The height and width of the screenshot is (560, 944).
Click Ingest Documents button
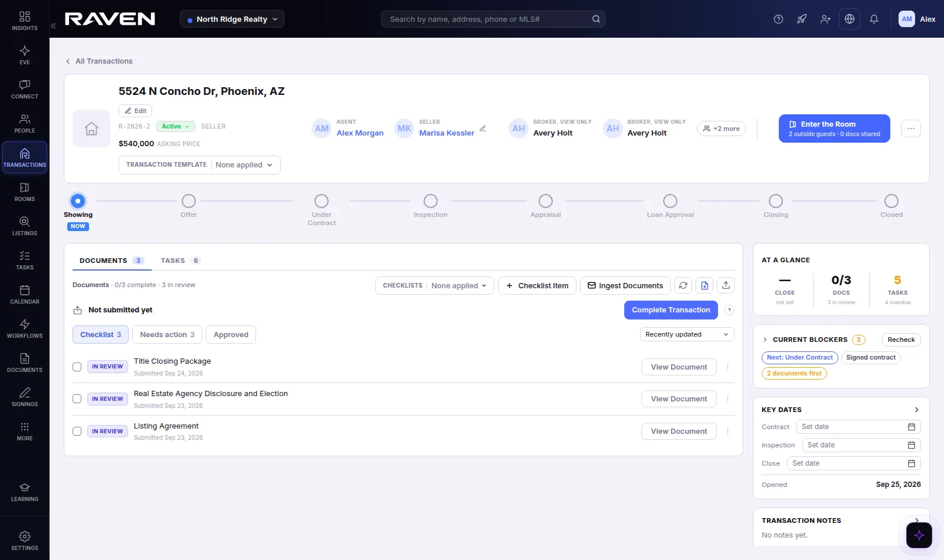625,285
